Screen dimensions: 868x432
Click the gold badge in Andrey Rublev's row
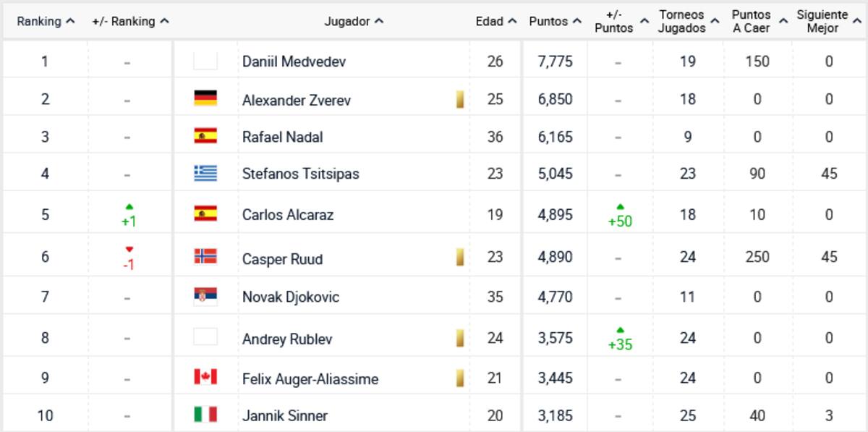[459, 338]
